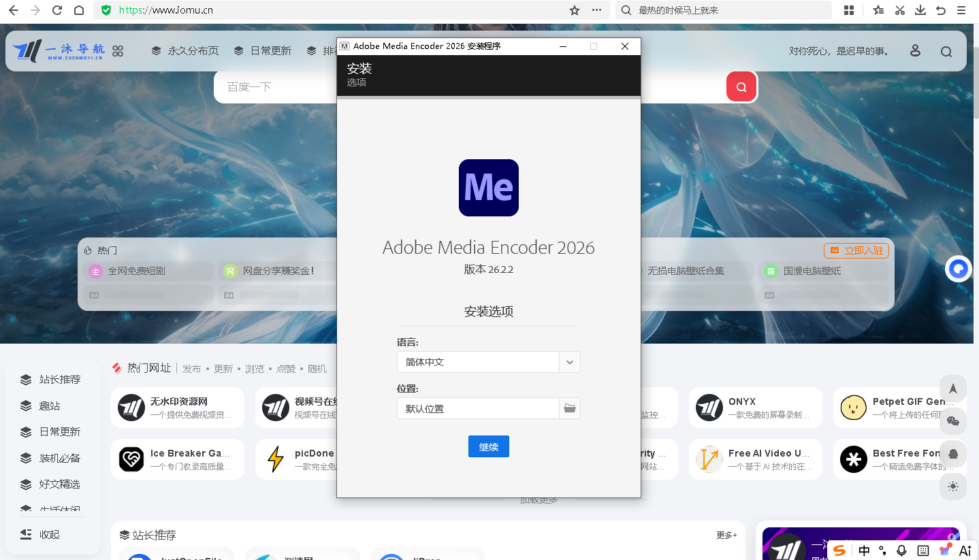
Task: Click the browser back arrow
Action: click(13, 10)
